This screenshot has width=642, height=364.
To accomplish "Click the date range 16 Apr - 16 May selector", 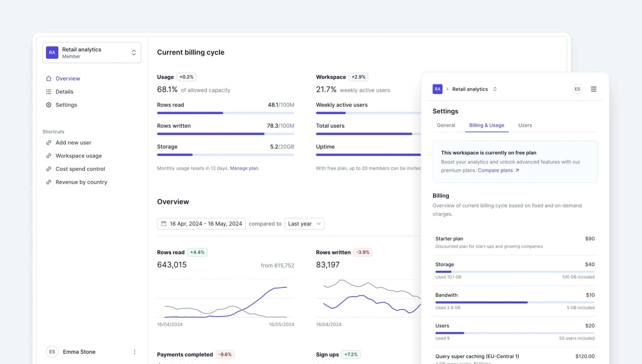I will pos(206,224).
